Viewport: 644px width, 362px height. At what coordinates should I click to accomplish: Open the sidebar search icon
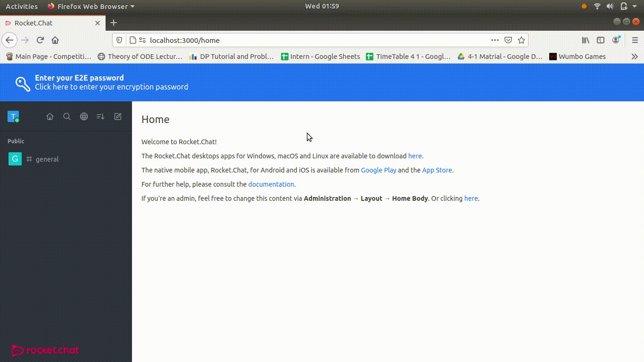pyautogui.click(x=67, y=116)
